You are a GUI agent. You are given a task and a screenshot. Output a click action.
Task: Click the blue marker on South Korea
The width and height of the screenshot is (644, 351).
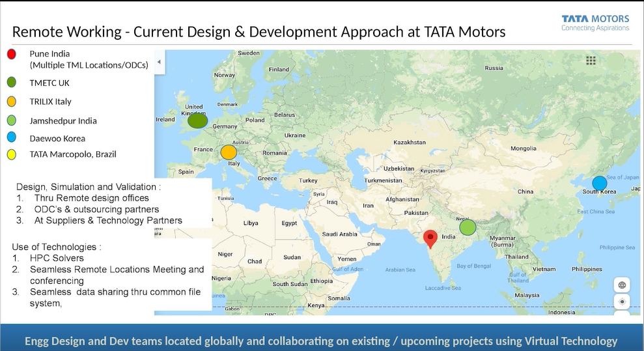(x=599, y=184)
